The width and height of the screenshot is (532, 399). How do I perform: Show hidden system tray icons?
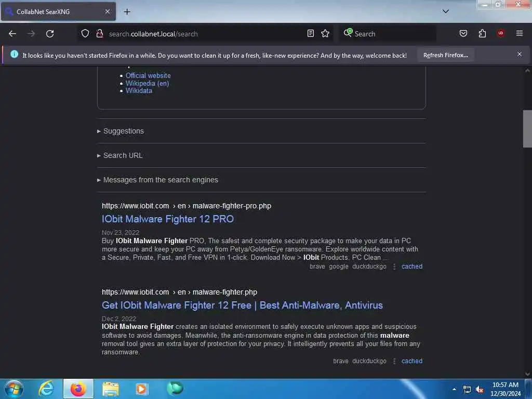pyautogui.click(x=454, y=389)
